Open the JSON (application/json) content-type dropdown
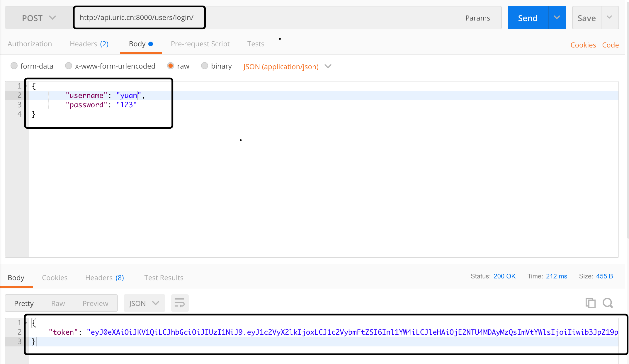Screen dimensions: 629x364 coord(287,67)
